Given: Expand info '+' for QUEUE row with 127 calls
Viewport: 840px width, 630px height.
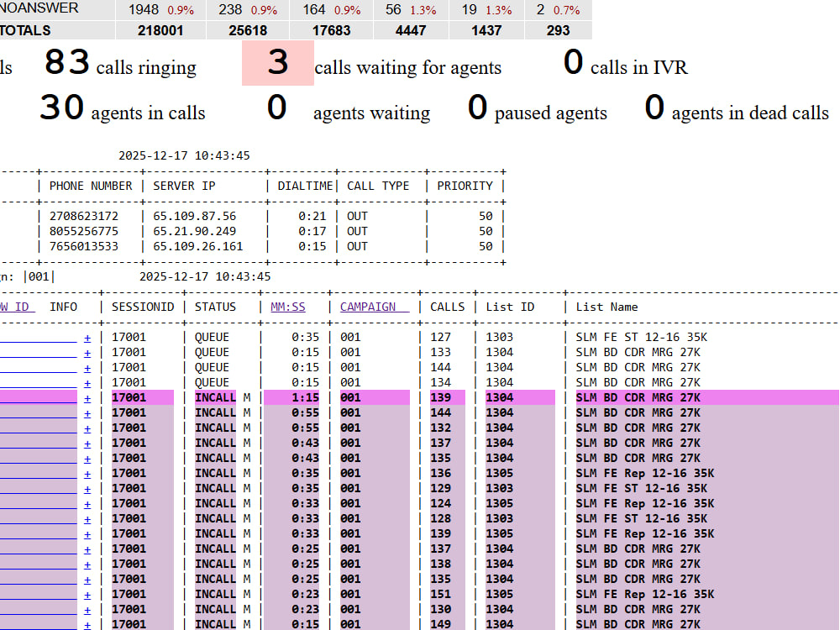Looking at the screenshot, I should (87, 338).
